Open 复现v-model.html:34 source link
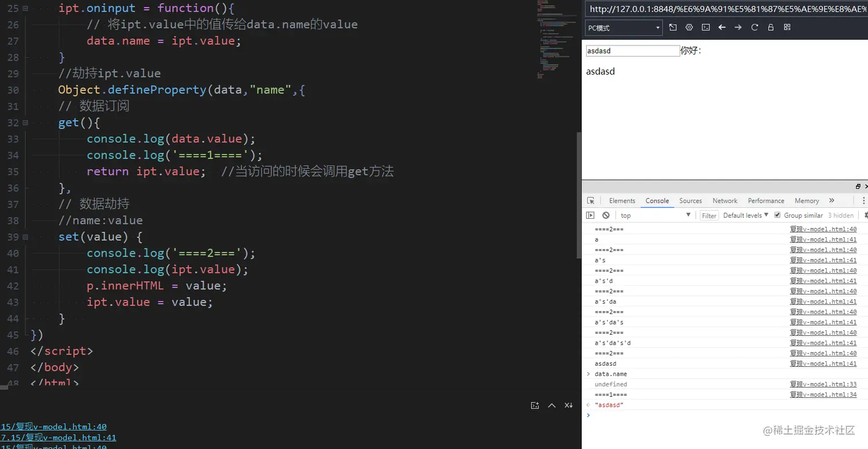 pyautogui.click(x=823, y=394)
